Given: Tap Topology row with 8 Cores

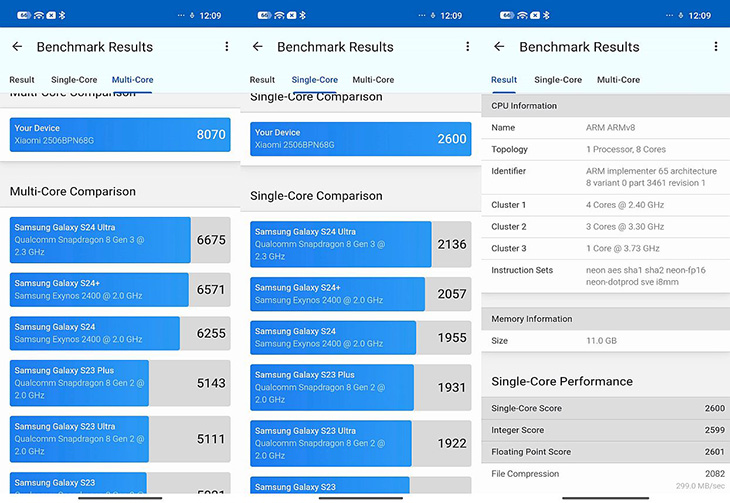Looking at the screenshot, I should (x=605, y=150).
